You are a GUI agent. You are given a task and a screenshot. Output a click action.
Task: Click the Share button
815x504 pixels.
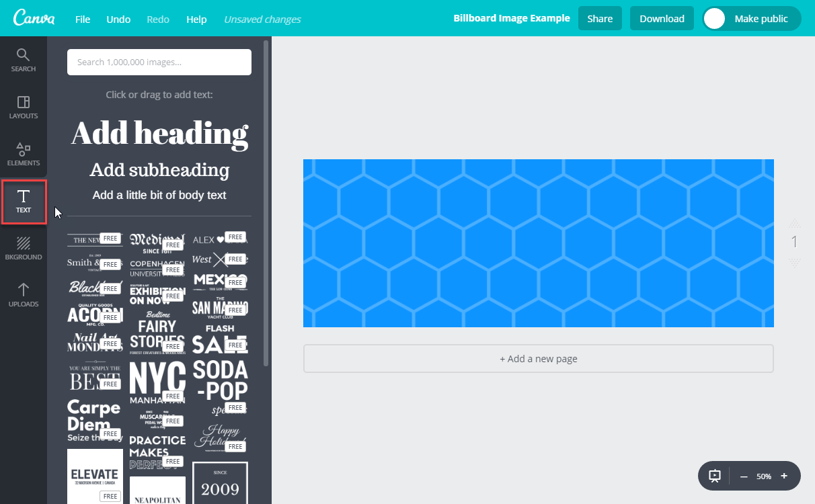point(600,19)
